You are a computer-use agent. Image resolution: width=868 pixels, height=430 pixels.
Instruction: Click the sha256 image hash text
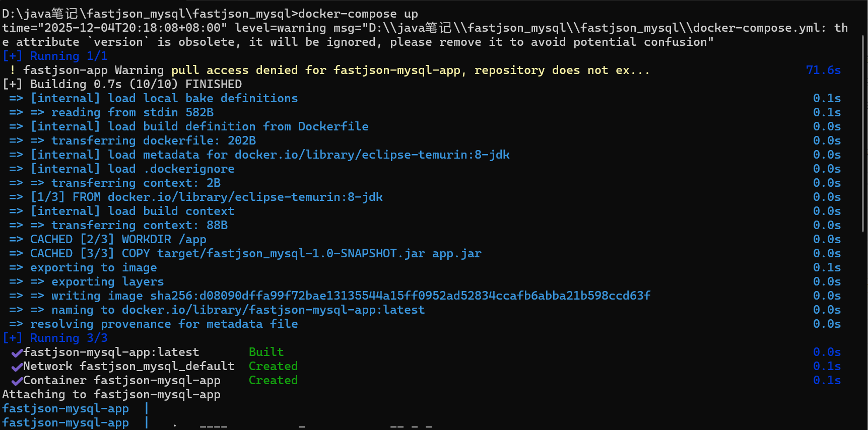click(x=400, y=296)
